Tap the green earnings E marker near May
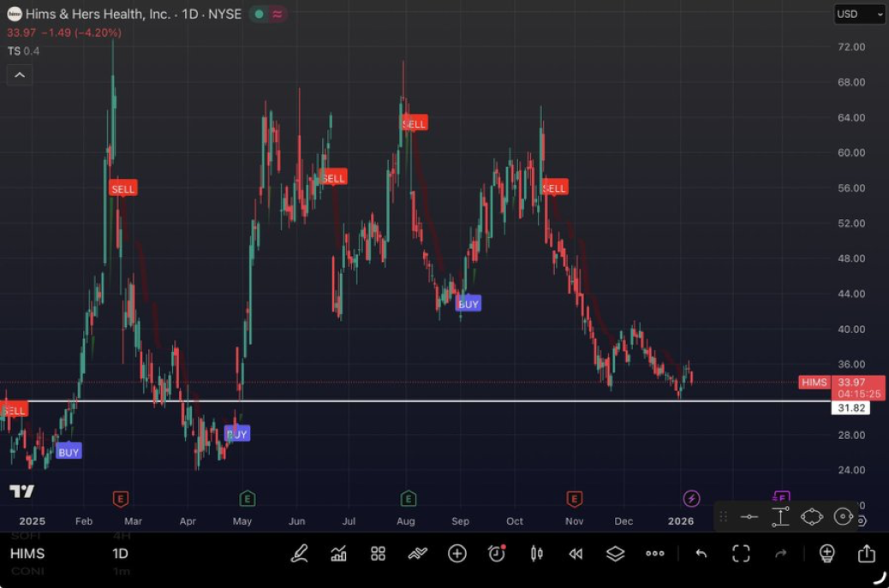The height and width of the screenshot is (588, 889). click(x=248, y=499)
